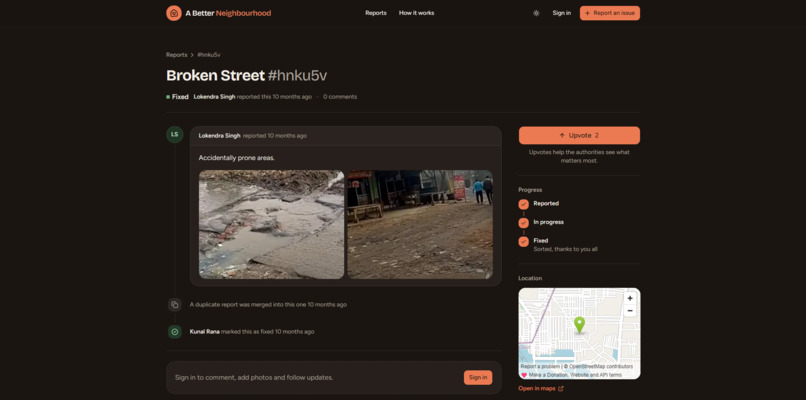Click the green location pin on map
Viewport: 806px width, 400px height.
pyautogui.click(x=579, y=325)
